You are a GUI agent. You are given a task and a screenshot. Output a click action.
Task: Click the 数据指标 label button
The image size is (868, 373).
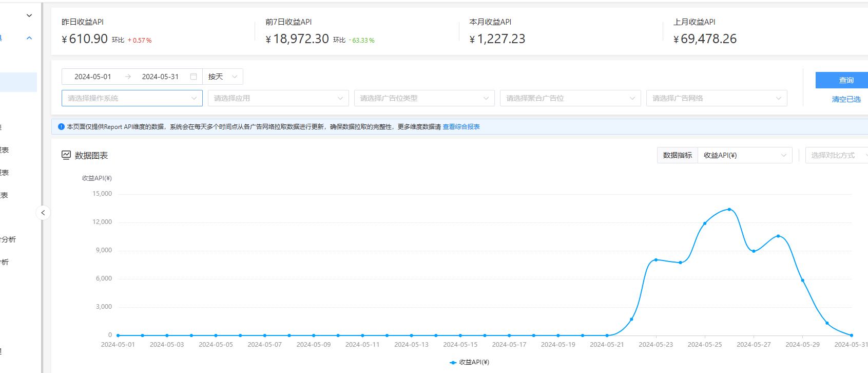click(678, 155)
